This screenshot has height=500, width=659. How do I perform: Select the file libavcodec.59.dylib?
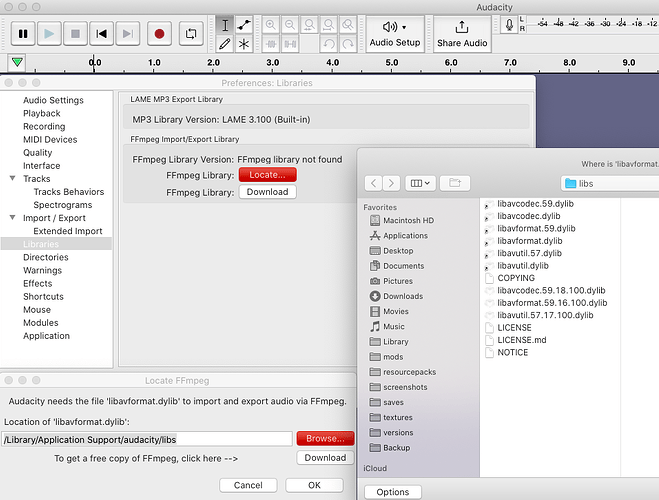click(535, 204)
